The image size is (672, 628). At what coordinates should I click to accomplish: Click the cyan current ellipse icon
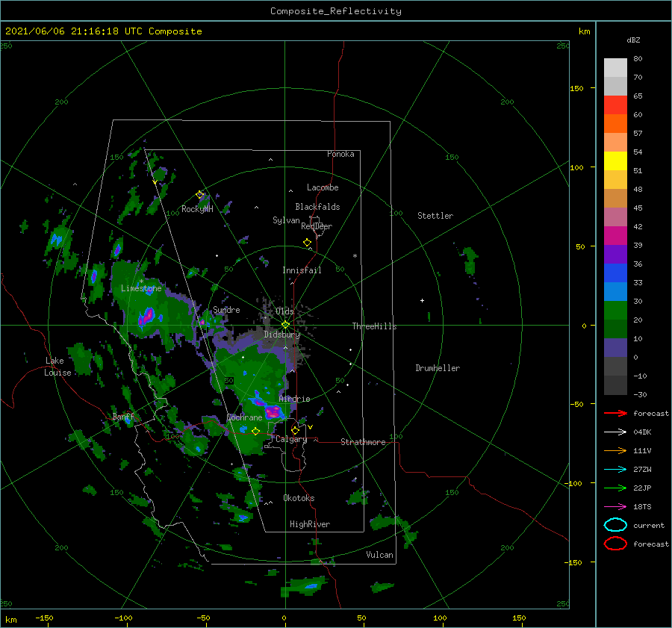point(615,525)
